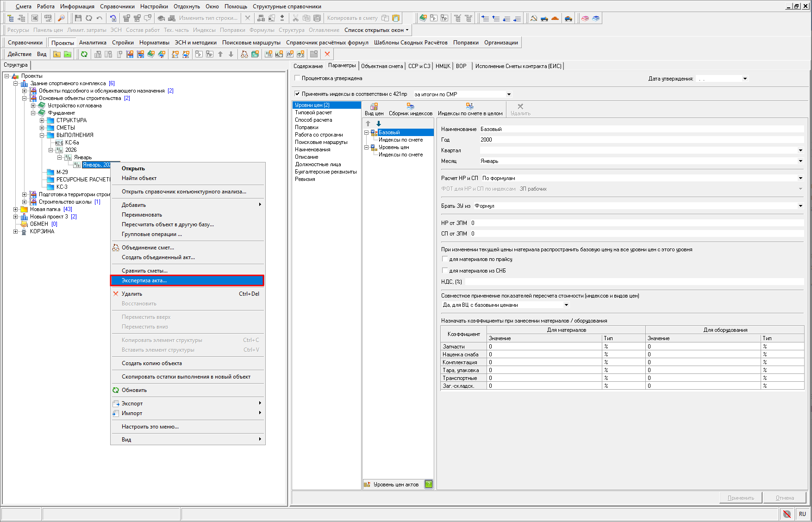Click the red X delete icon in projects toolbar
Screen dimensions: 812x522
point(327,54)
